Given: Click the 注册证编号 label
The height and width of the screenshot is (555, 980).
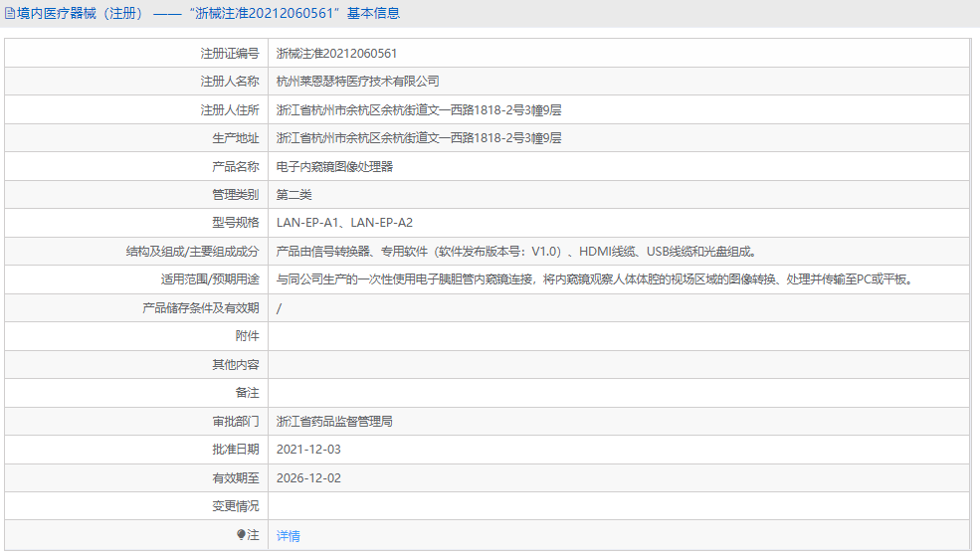Looking at the screenshot, I should coord(230,54).
